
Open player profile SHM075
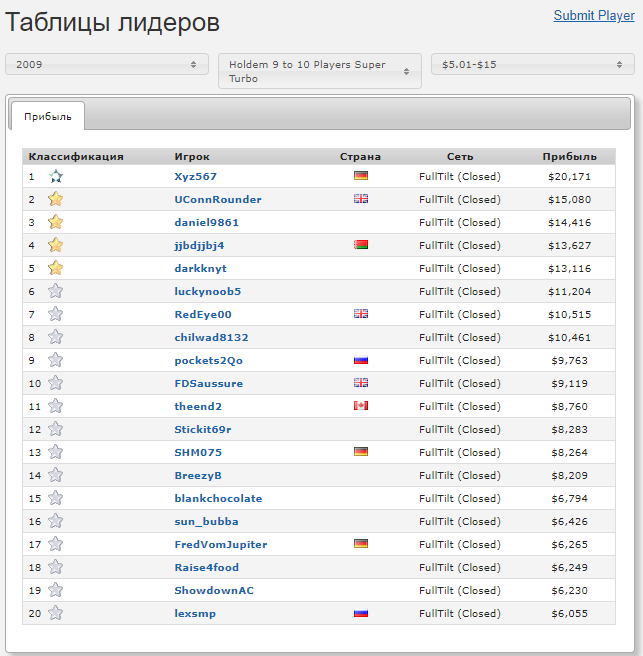coord(198,453)
